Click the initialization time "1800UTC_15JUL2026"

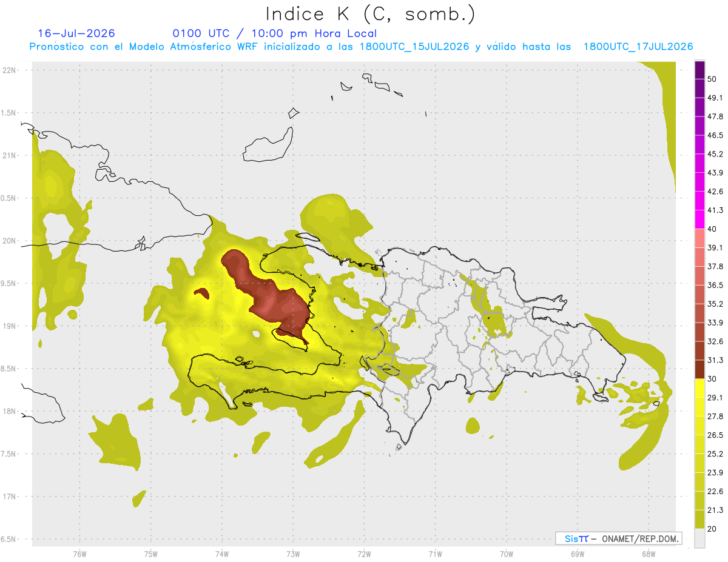414,47
